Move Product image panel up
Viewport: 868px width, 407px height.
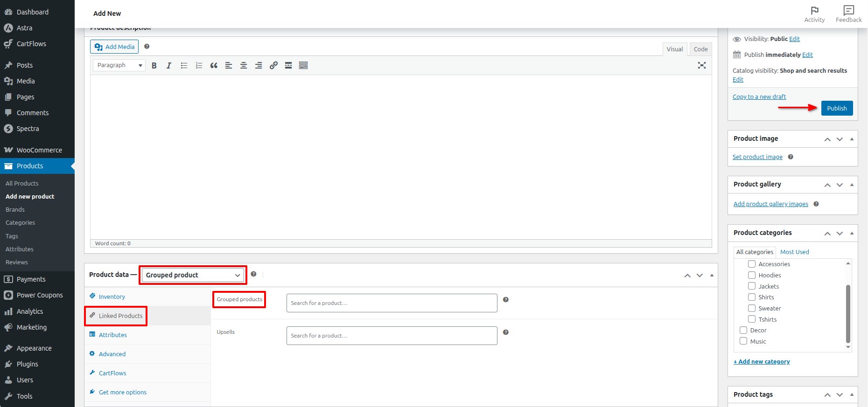coord(827,139)
